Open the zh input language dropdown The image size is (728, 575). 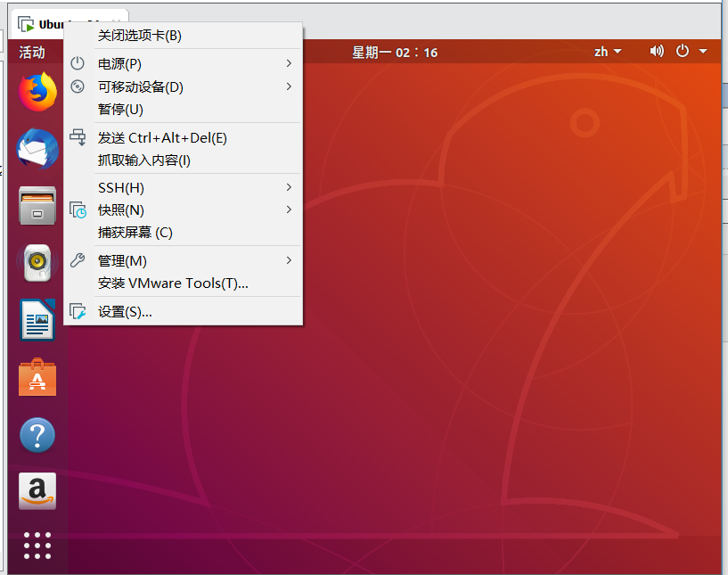point(608,52)
